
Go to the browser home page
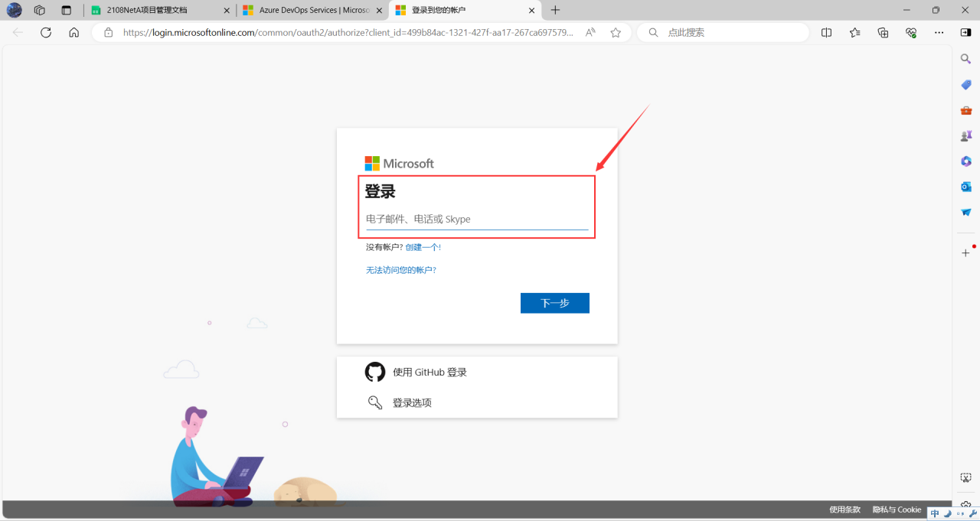point(73,32)
